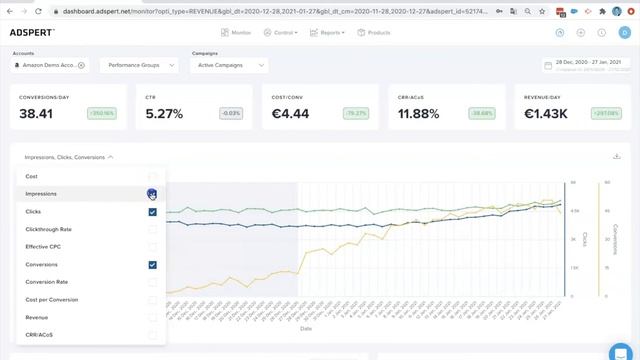Click the Clicks axis label on the chart
The height and width of the screenshot is (360, 640).
(585, 240)
